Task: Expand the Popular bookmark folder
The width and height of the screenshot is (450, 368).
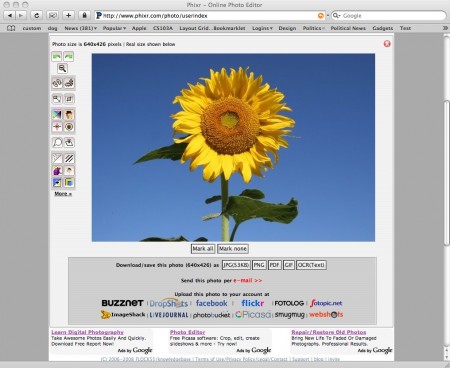Action: tap(114, 28)
